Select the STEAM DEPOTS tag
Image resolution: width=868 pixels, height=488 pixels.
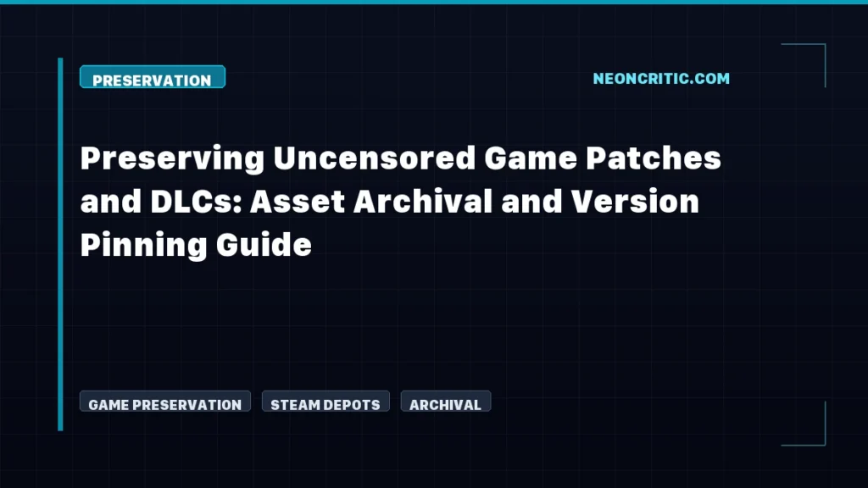coord(325,401)
